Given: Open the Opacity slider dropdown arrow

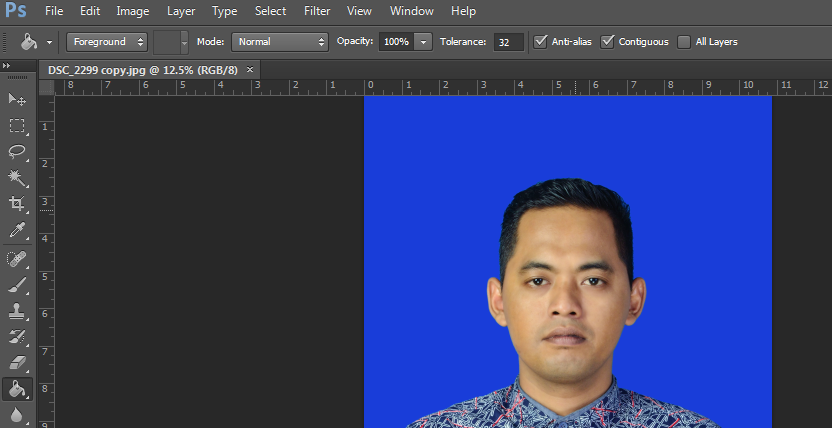Looking at the screenshot, I should pyautogui.click(x=424, y=42).
